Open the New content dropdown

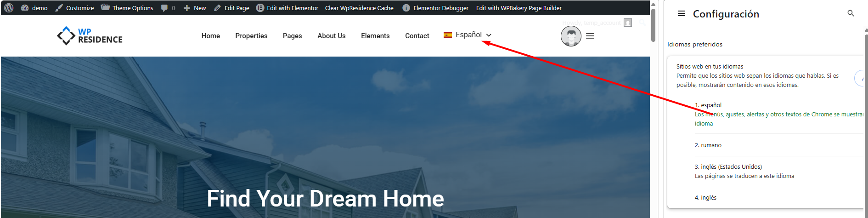coord(195,8)
